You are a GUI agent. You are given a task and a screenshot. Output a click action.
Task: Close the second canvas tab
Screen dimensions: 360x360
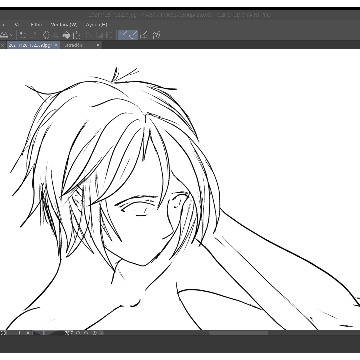pyautogui.click(x=98, y=45)
